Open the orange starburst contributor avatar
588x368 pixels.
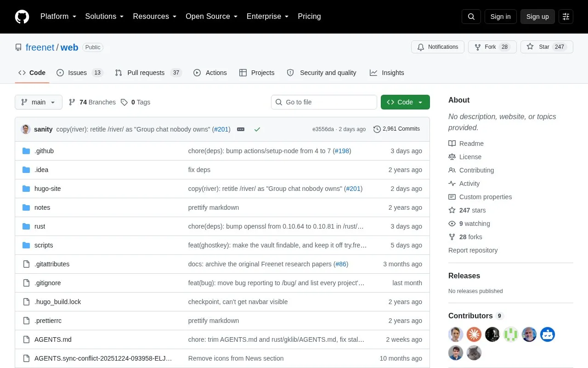click(x=474, y=334)
